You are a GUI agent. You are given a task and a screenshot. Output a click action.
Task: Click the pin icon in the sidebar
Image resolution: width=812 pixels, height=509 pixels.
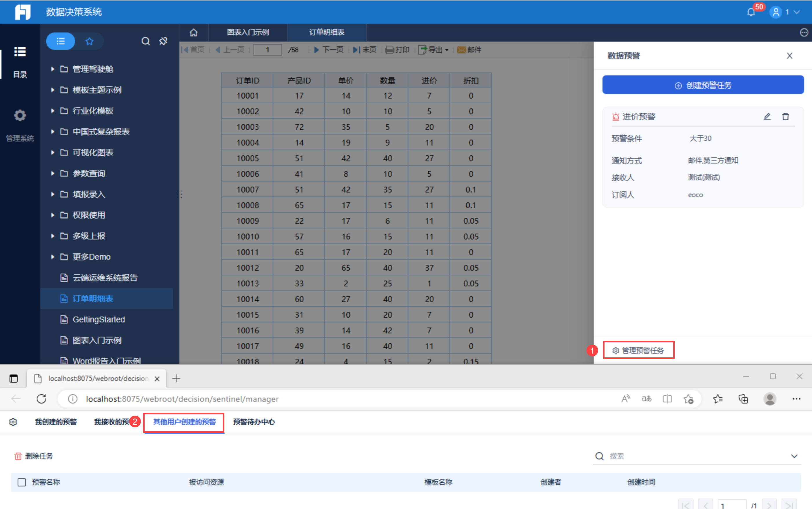[163, 41]
